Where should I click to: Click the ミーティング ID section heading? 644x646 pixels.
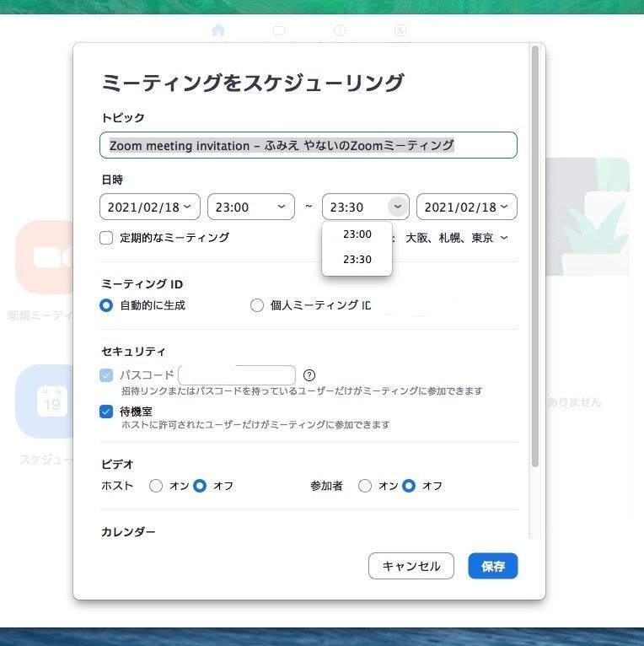tap(142, 284)
